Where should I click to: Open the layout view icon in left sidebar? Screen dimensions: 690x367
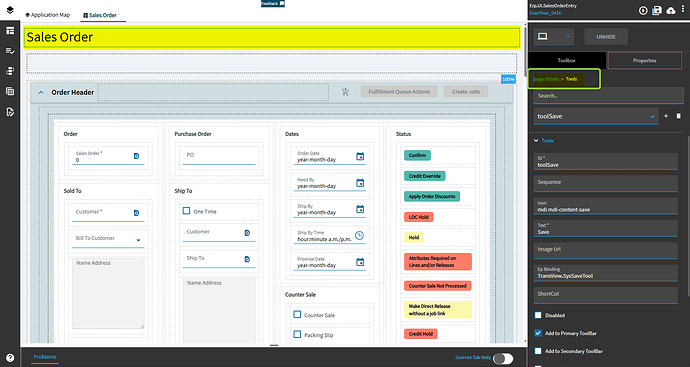click(10, 30)
